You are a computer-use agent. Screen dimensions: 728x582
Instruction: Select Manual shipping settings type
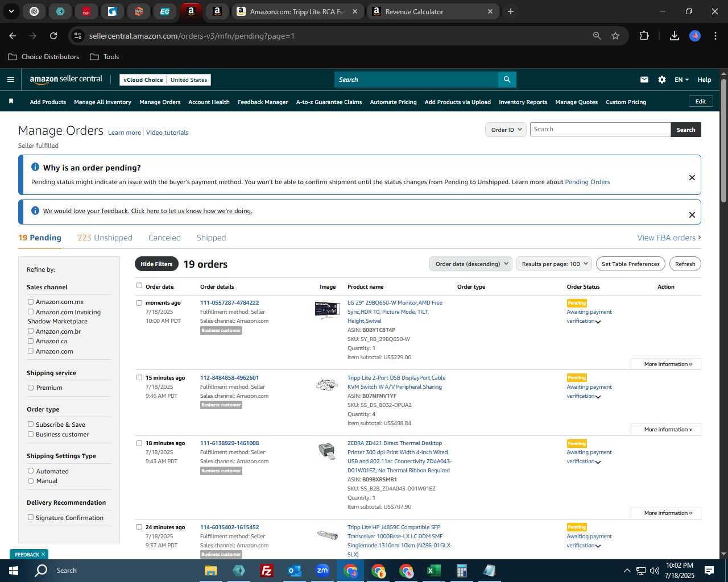click(31, 481)
